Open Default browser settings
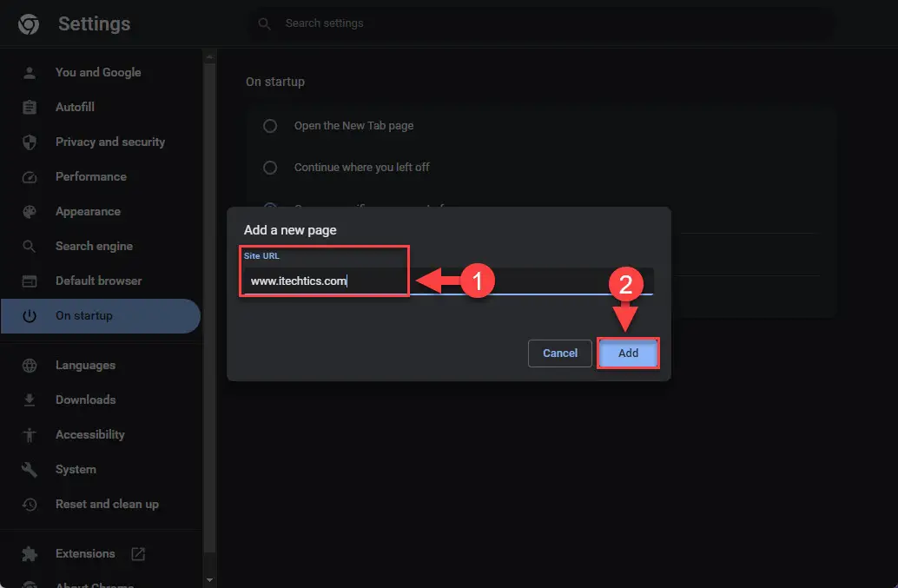 pos(100,281)
